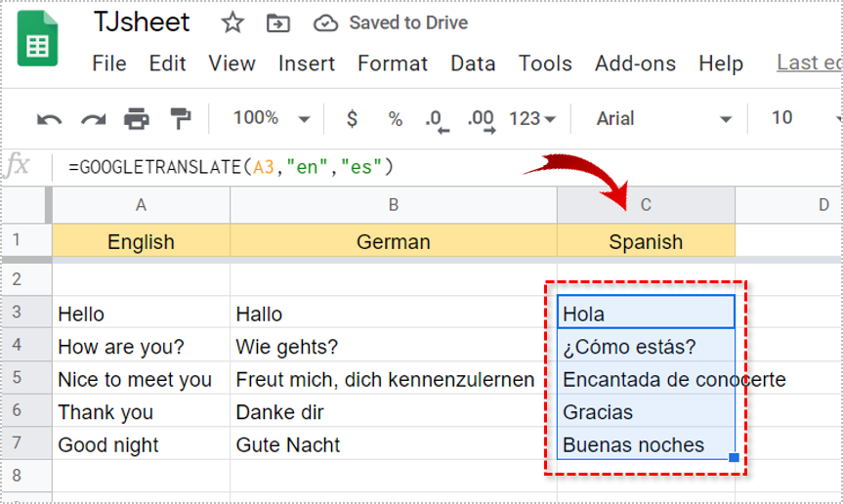This screenshot has height=504, width=843.
Task: Select column C header
Action: click(x=646, y=205)
